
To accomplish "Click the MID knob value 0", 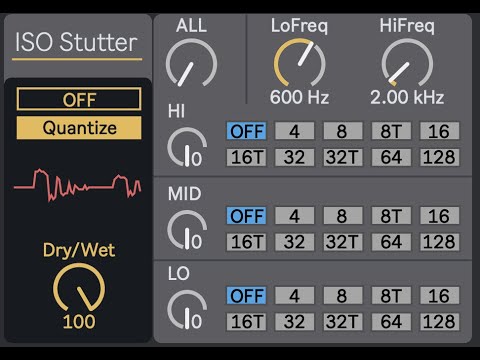I will tap(197, 242).
